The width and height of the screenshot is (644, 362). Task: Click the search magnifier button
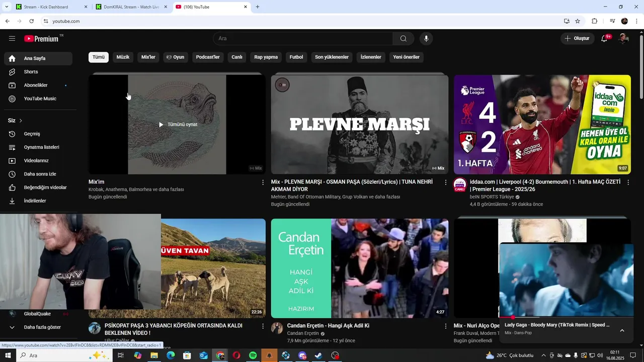[x=404, y=39]
